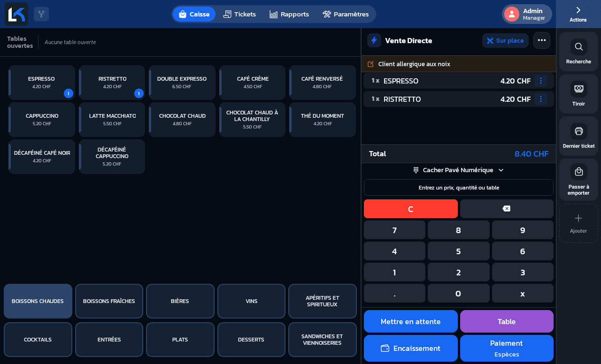Image resolution: width=601 pixels, height=364 pixels.
Task: Add a CAPPUCCINO product
Action: (x=42, y=120)
